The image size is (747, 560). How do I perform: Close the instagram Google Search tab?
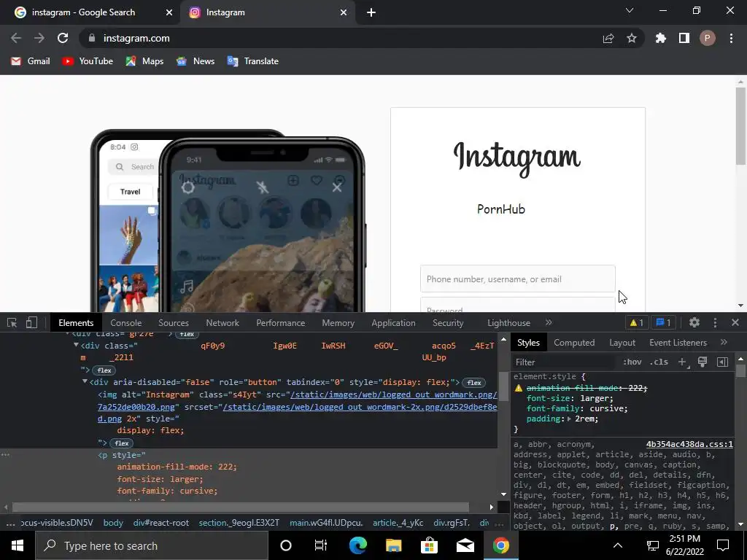(169, 13)
